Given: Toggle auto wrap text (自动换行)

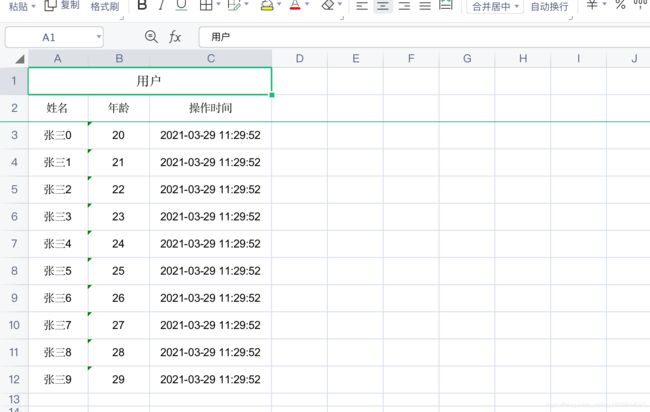Looking at the screenshot, I should 549,7.
